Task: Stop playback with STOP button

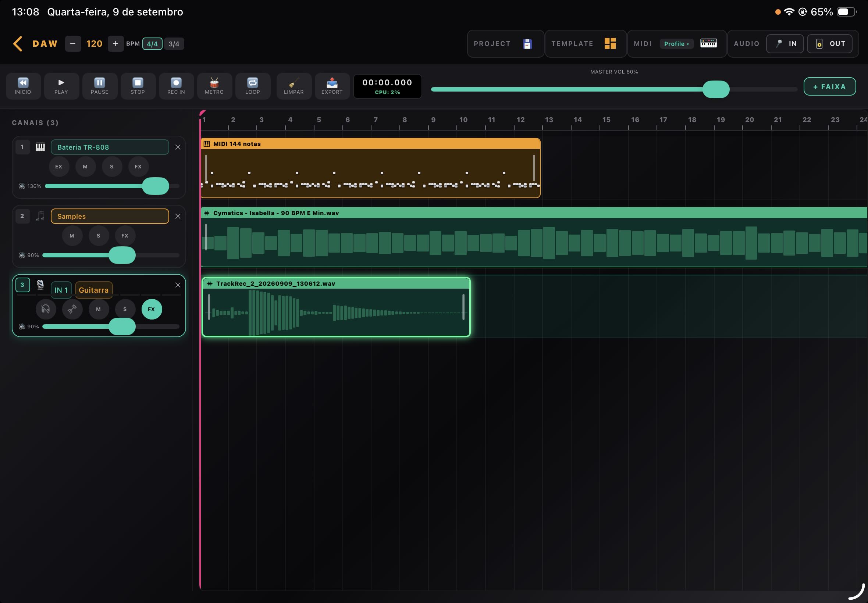Action: tap(138, 86)
